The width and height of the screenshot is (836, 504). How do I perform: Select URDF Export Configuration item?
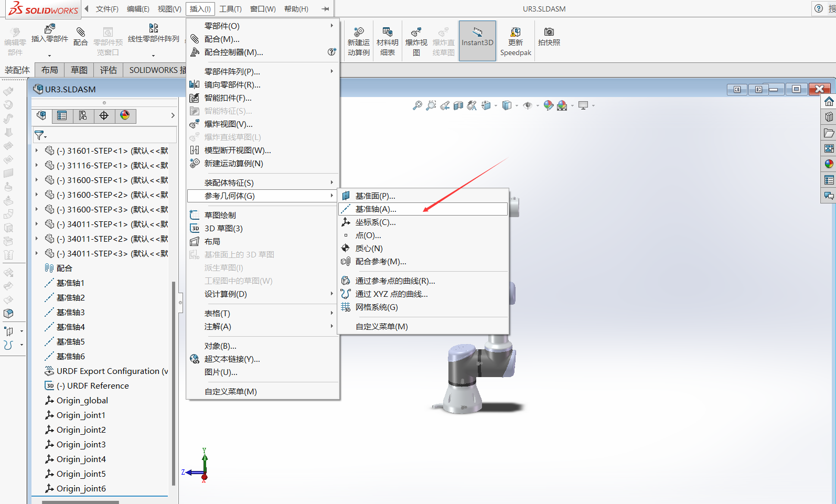coord(112,371)
